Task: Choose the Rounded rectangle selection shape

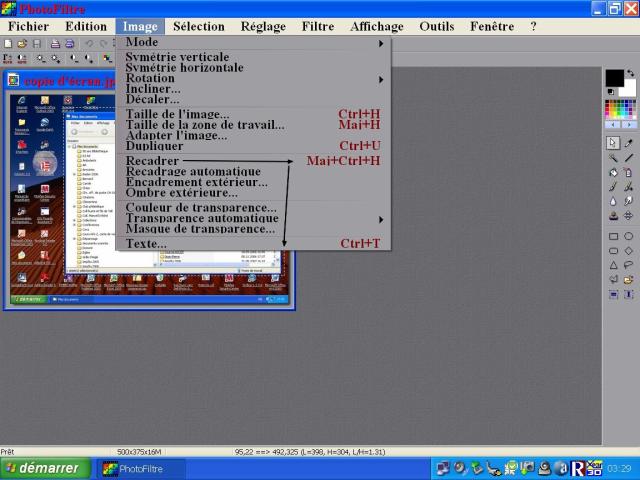Action: click(x=613, y=251)
